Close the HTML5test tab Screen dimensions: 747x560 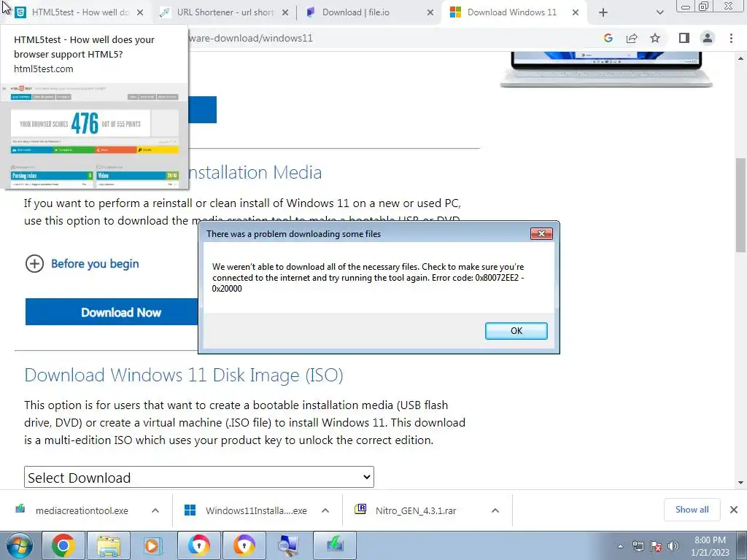coord(140,12)
